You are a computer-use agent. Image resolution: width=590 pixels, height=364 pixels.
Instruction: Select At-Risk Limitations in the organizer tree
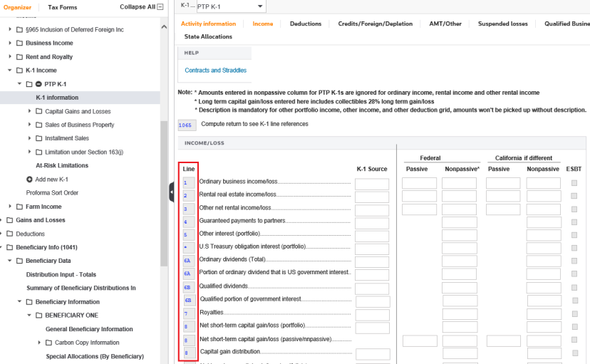coord(62,165)
